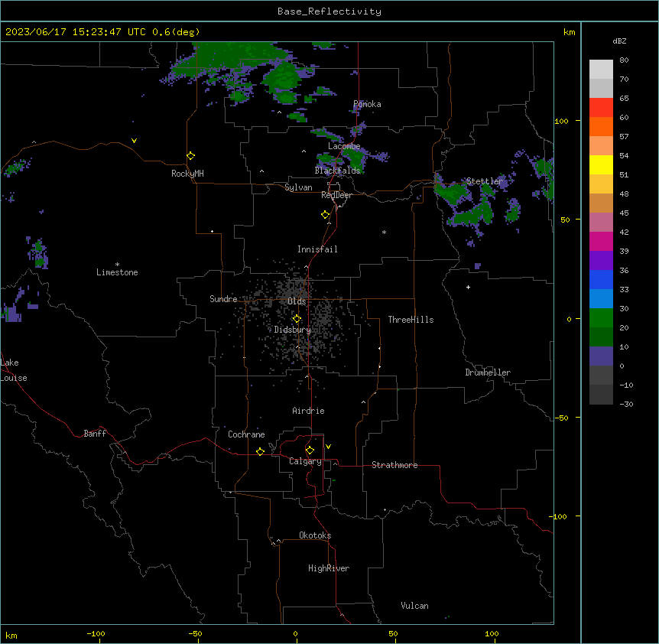Pick the orange 57–60 dBZ legend band

pyautogui.click(x=601, y=126)
